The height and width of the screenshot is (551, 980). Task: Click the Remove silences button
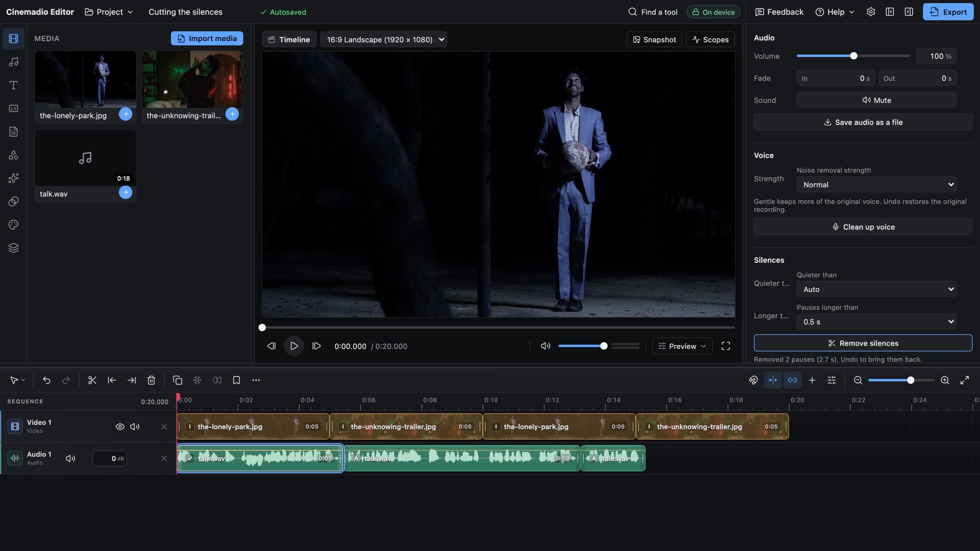coord(863,343)
